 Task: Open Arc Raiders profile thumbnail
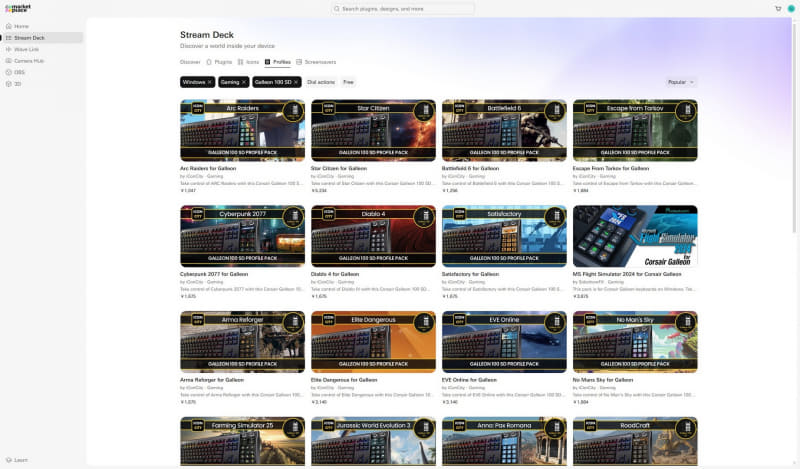pyautogui.click(x=242, y=130)
